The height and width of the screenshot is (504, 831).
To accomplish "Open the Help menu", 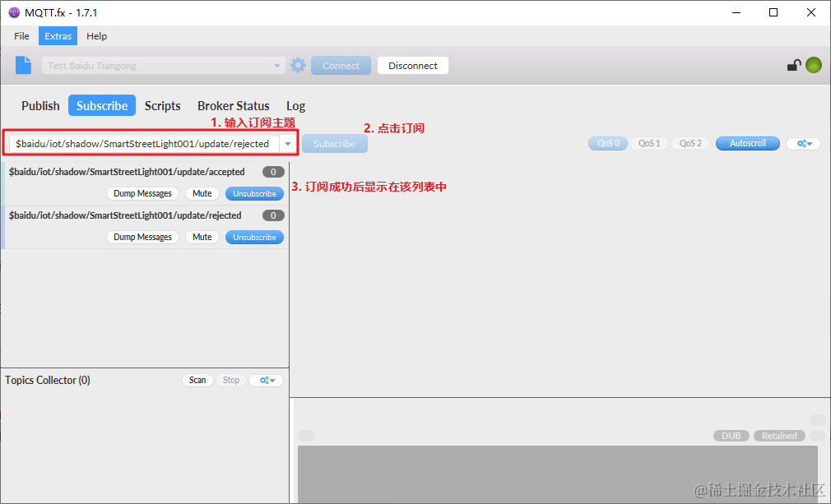I will tap(96, 36).
